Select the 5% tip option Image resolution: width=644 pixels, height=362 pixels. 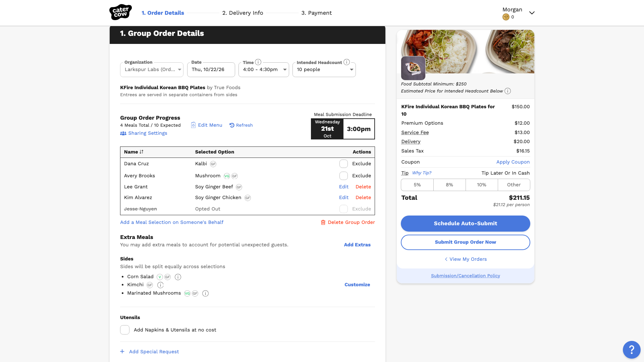pyautogui.click(x=417, y=185)
